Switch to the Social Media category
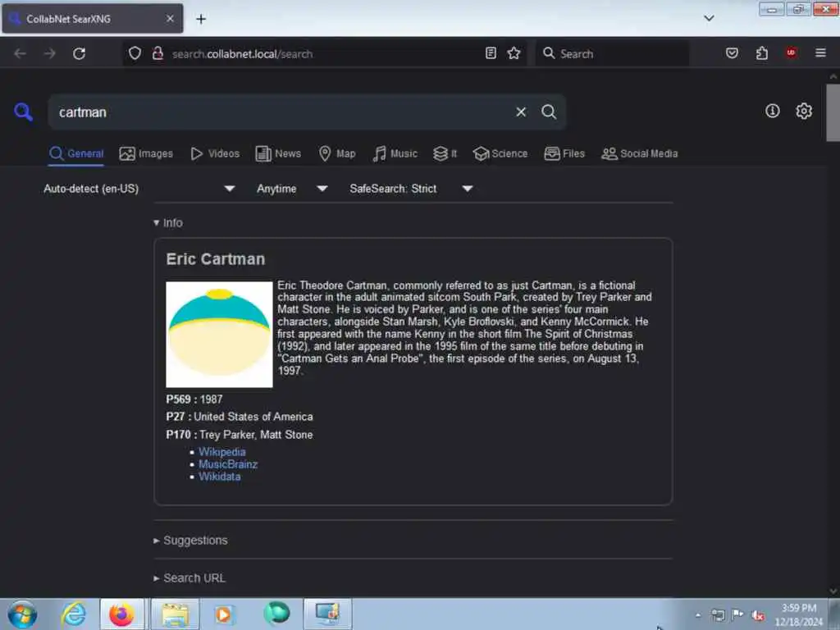This screenshot has height=630, width=840. pos(639,153)
